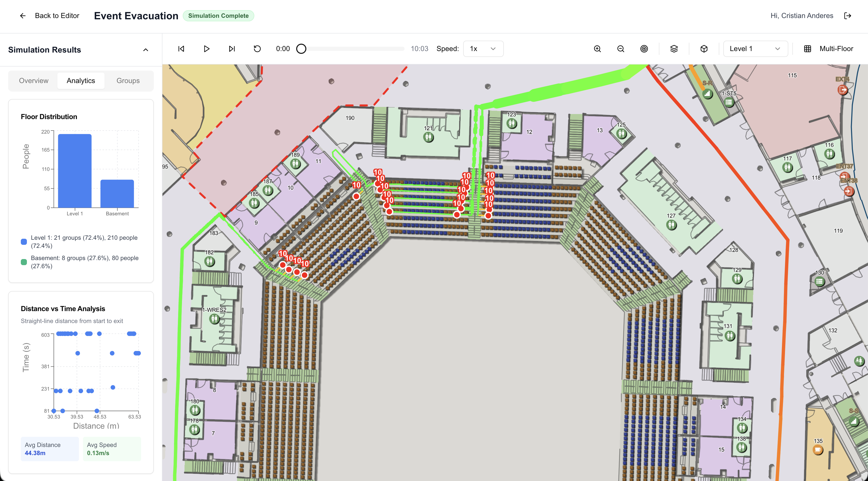Click the middle of the timeline track

(350, 49)
